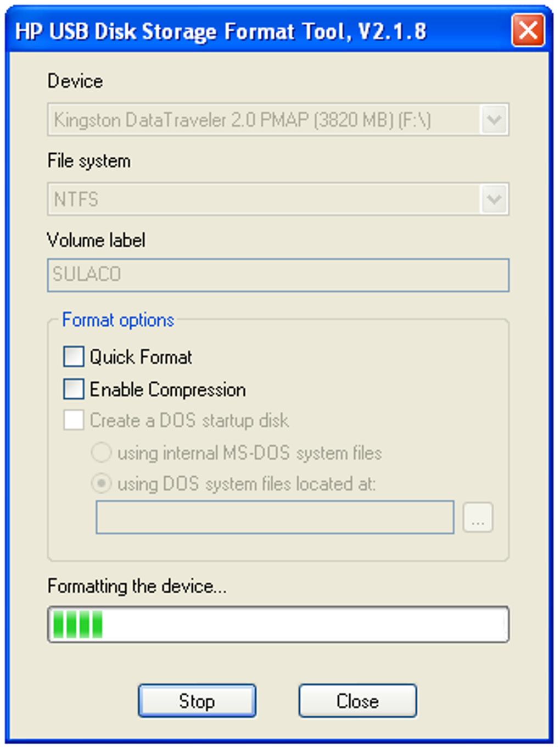Click the Volume label caption
The image size is (560, 747).
[x=96, y=240]
